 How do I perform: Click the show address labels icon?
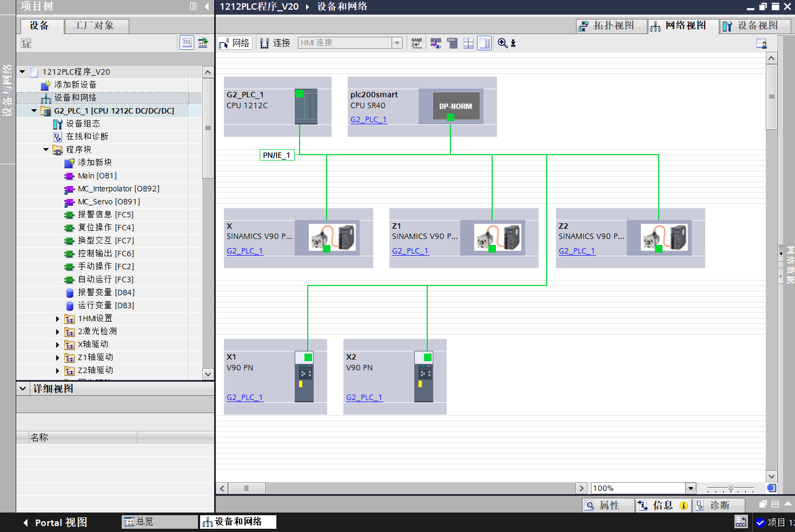(x=436, y=43)
